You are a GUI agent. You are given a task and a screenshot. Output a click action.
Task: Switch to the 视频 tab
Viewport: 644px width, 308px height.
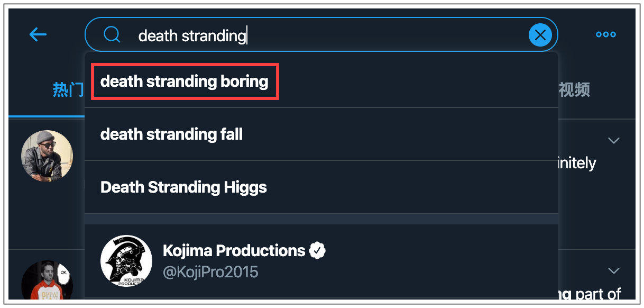click(x=574, y=90)
